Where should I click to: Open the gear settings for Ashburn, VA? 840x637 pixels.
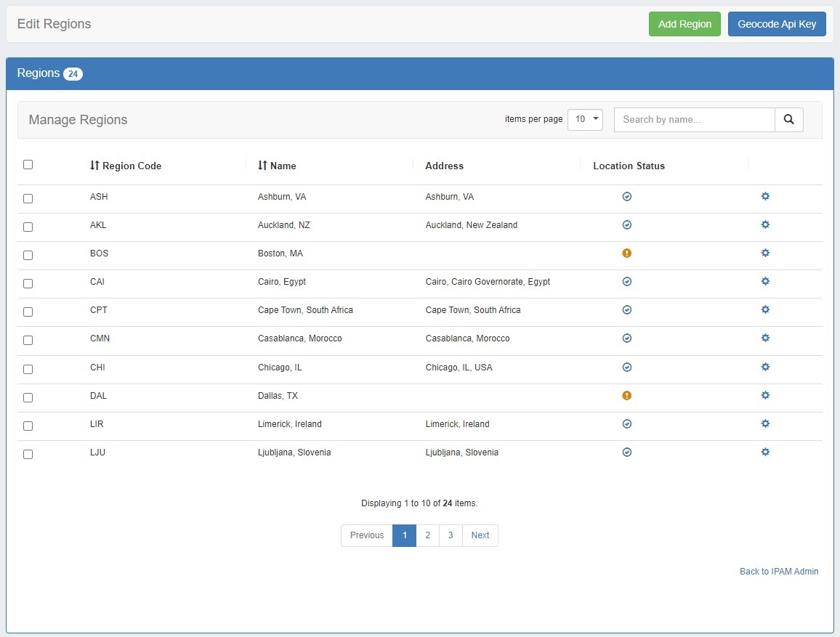point(765,197)
